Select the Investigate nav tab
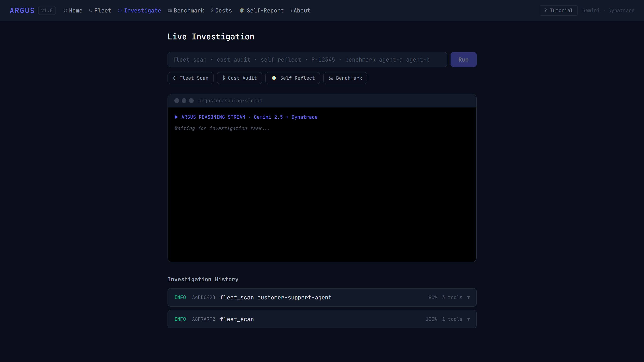Viewport: 644px width, 362px height. pyautogui.click(x=140, y=10)
